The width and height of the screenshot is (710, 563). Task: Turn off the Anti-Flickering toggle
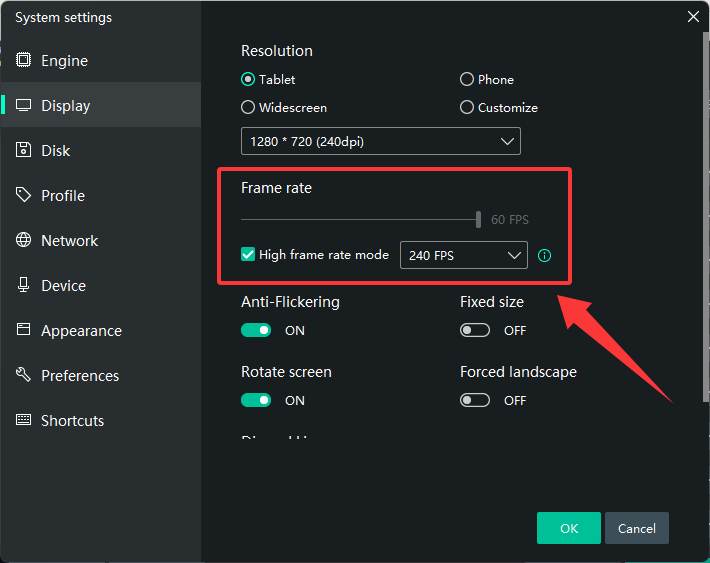[x=256, y=330]
